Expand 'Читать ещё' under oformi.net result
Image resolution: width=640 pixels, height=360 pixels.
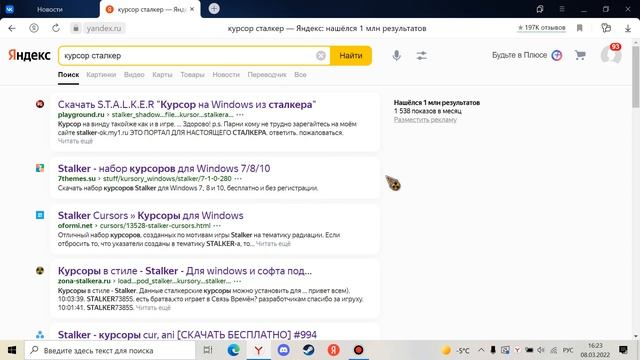click(x=273, y=244)
